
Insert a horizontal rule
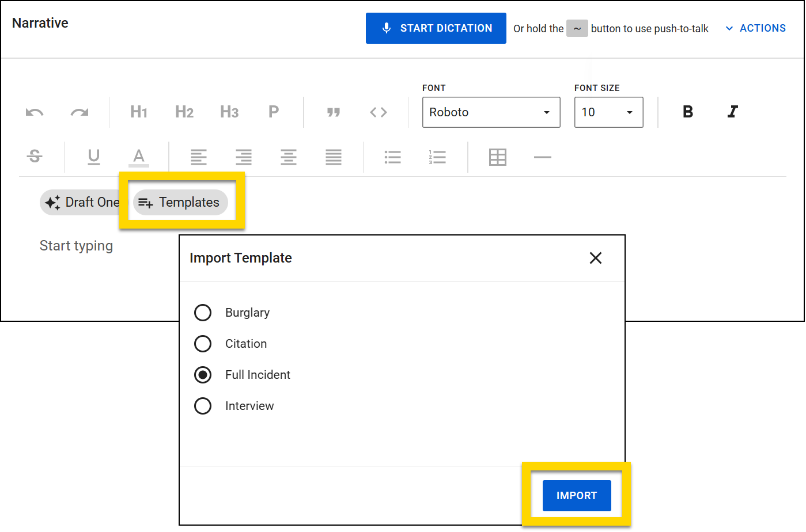click(542, 156)
